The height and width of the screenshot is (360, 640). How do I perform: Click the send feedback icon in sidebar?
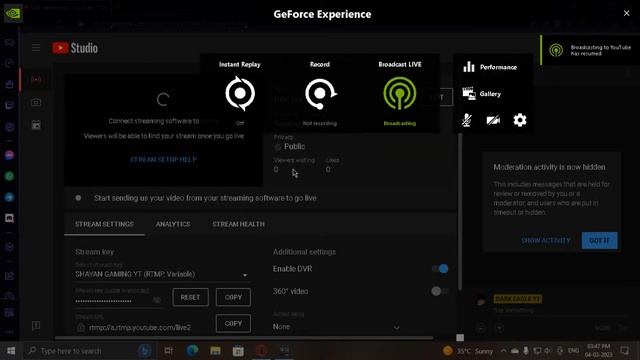click(x=36, y=325)
